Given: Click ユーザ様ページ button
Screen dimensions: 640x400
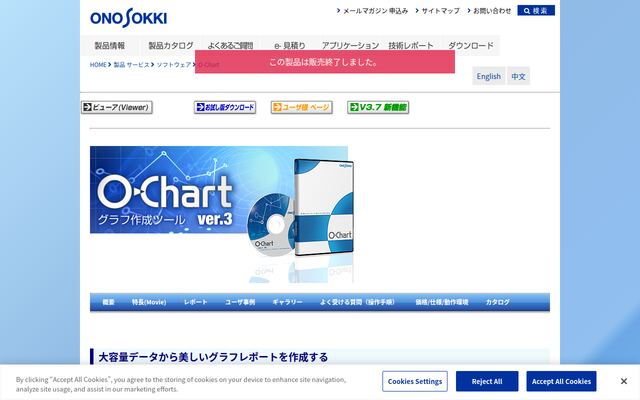Looking at the screenshot, I should [x=302, y=107].
